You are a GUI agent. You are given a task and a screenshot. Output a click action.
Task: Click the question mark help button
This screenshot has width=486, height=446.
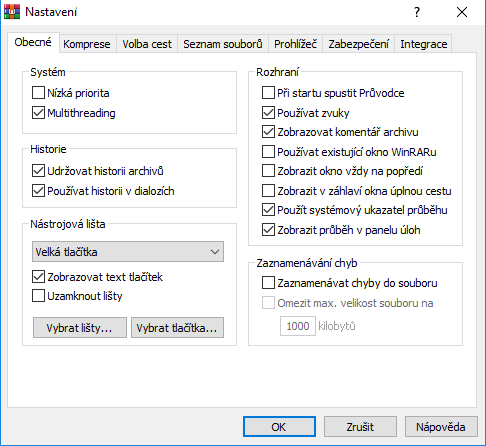pos(417,12)
